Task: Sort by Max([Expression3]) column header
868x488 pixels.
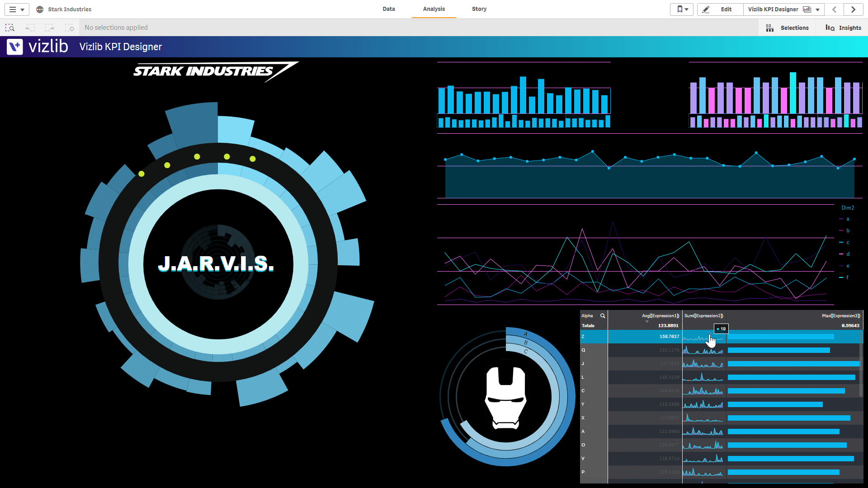Action: pos(841,316)
